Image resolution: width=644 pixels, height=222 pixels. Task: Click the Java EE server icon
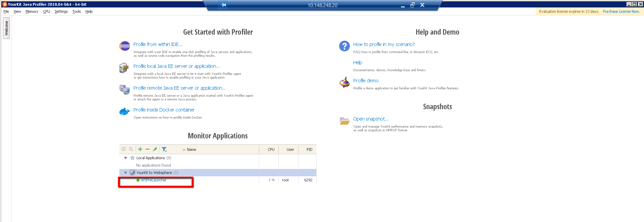pyautogui.click(x=124, y=68)
